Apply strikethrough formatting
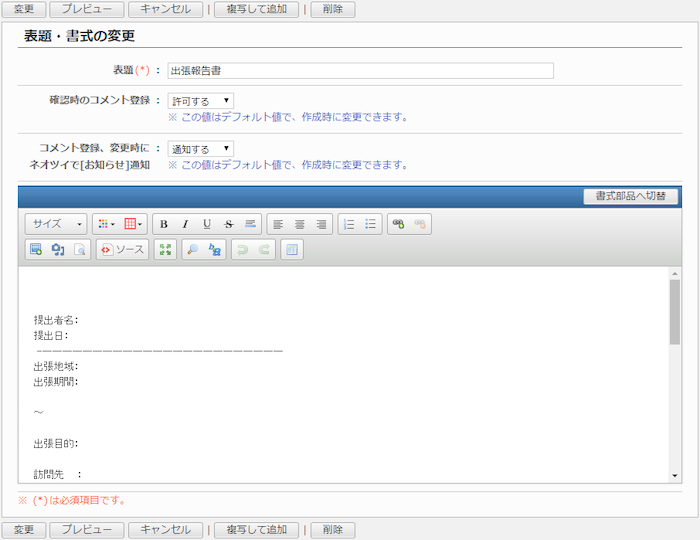 pos(229,224)
